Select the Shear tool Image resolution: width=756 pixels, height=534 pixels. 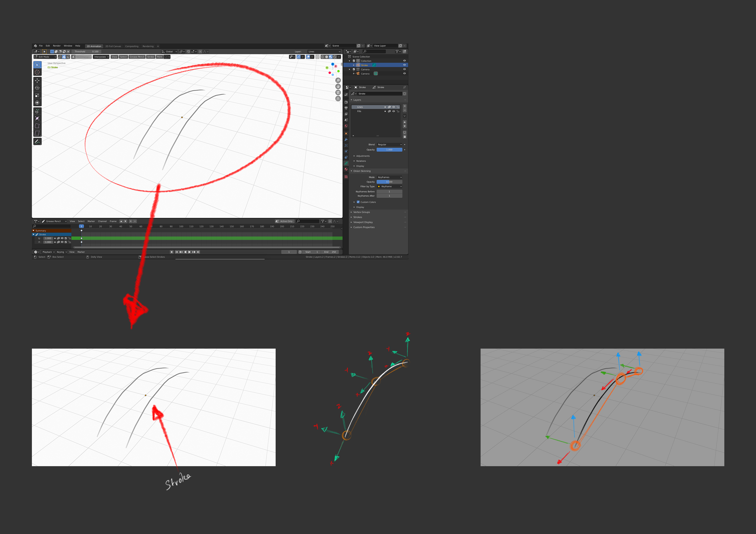37,133
